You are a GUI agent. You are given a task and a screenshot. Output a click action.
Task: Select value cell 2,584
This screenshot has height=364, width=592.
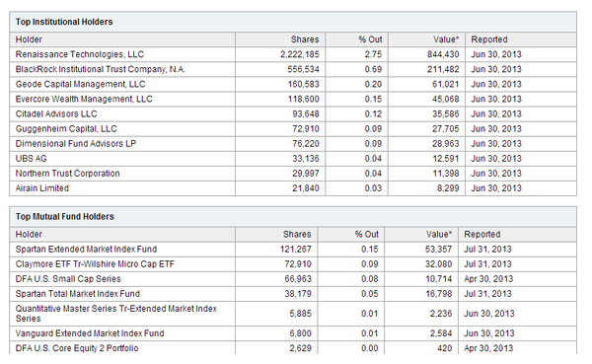[x=441, y=333]
